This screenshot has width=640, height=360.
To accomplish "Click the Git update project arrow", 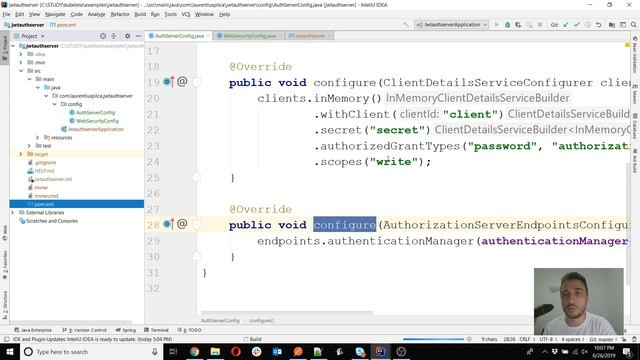I will (566, 25).
